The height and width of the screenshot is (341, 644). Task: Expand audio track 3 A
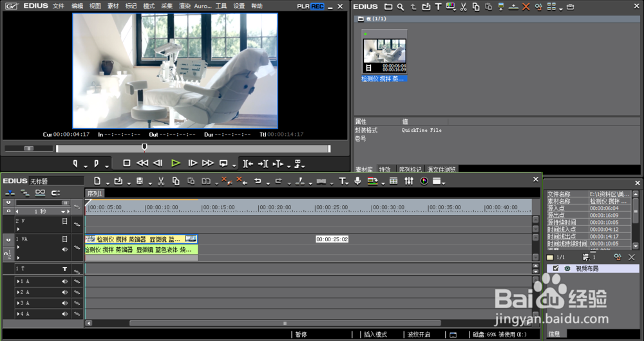[18, 303]
